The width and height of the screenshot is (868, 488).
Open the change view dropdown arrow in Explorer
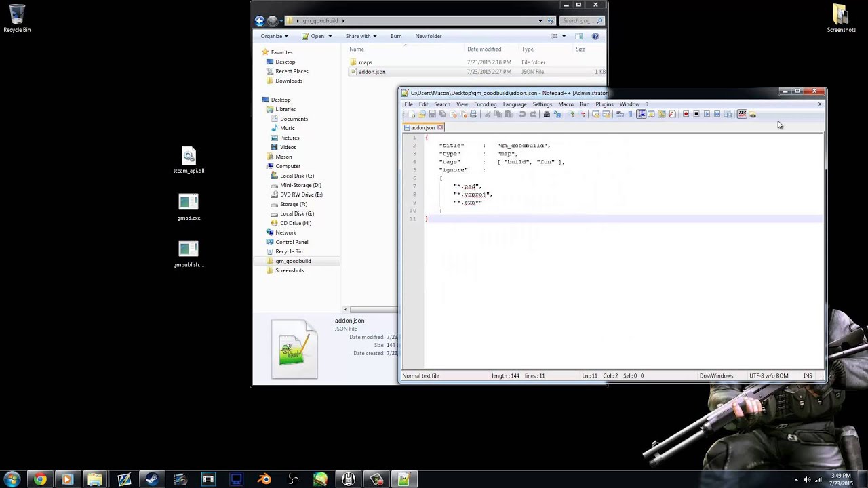[x=564, y=36]
